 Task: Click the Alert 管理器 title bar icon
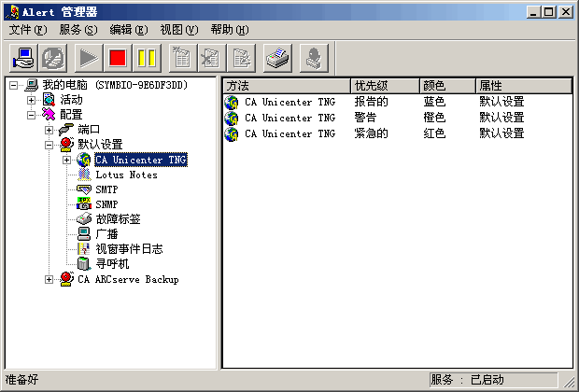12,12
